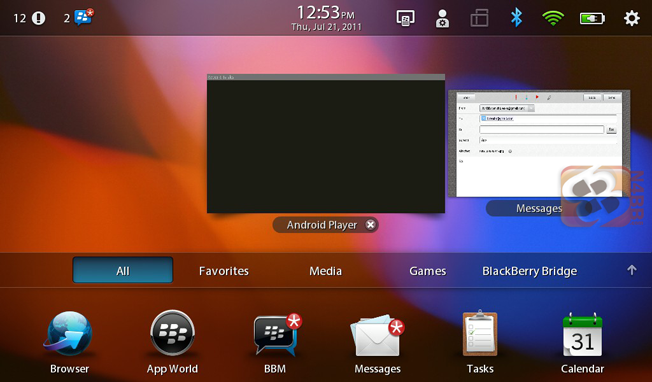
Task: Tap the Messages label under thumbnail
Action: [539, 208]
